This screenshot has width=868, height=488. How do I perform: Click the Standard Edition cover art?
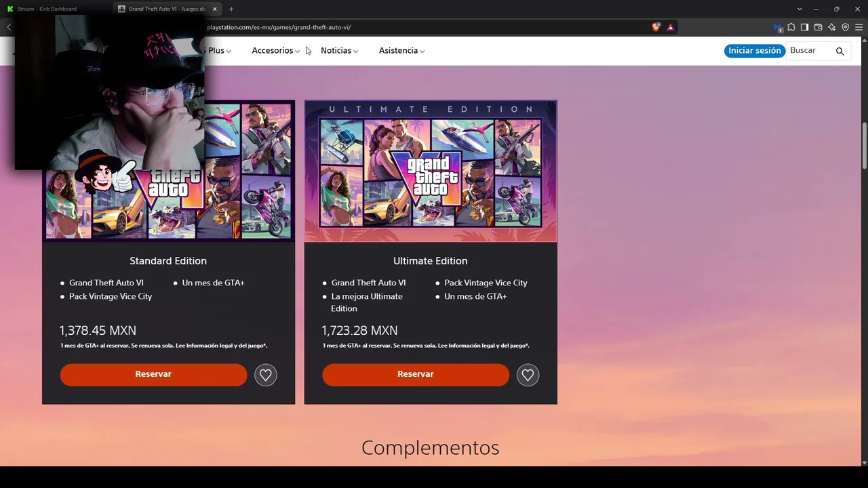tap(169, 171)
